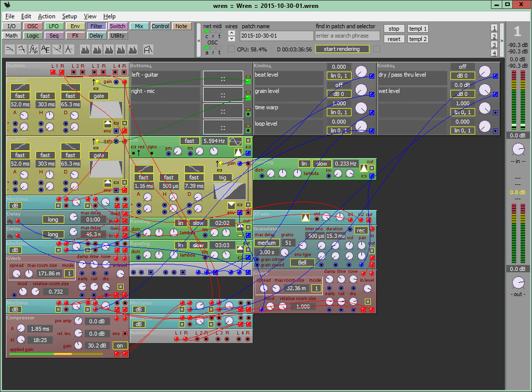Open the 'long' selector on the 01:00 Delay
The width and height of the screenshot is (532, 392).
[53, 219]
